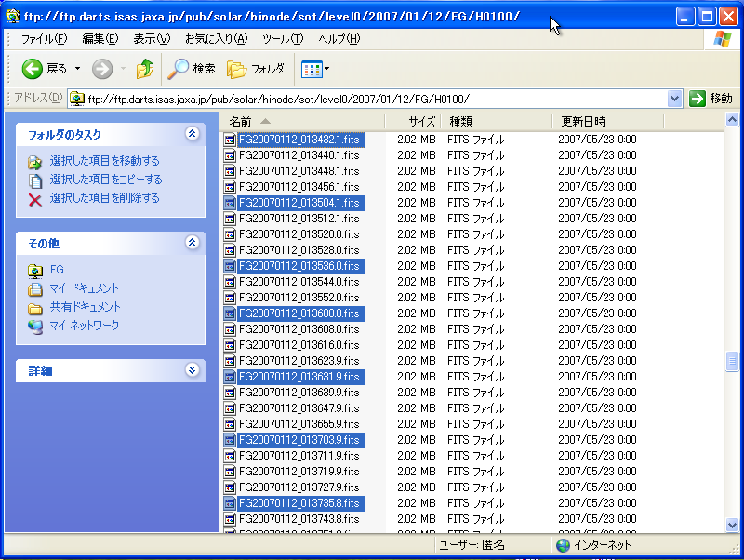This screenshot has height=560, width=744.
Task: Click the delete selected items red X
Action: coord(35,199)
